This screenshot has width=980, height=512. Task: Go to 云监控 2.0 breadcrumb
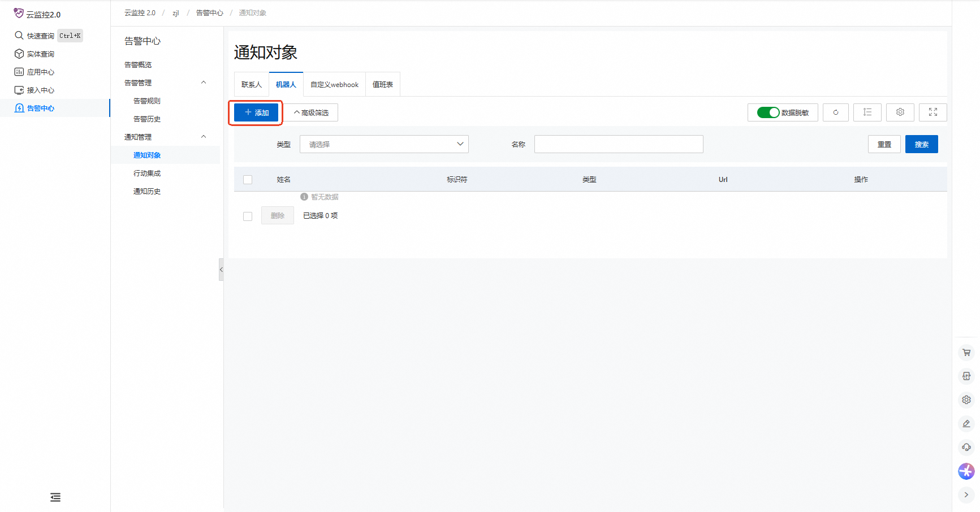pyautogui.click(x=140, y=13)
